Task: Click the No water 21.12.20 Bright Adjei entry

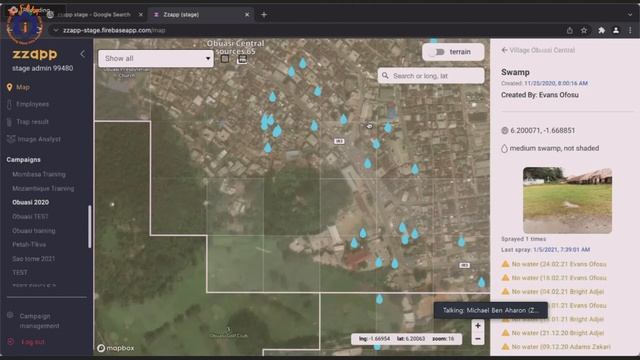Action: click(553, 333)
